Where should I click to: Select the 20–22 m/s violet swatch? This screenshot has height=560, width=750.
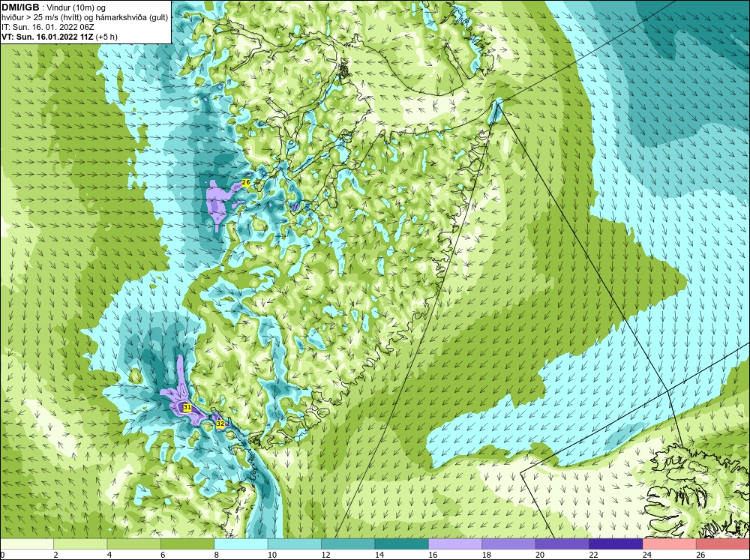[x=562, y=544]
